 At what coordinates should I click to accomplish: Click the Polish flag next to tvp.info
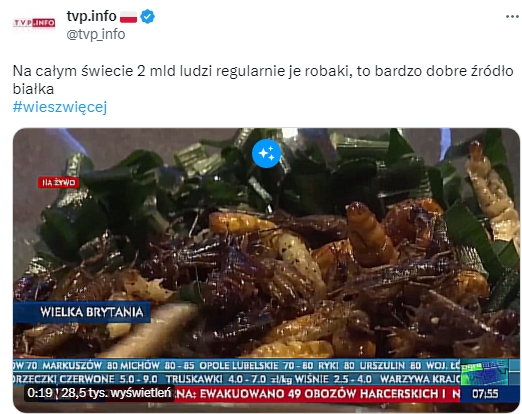[x=128, y=17]
